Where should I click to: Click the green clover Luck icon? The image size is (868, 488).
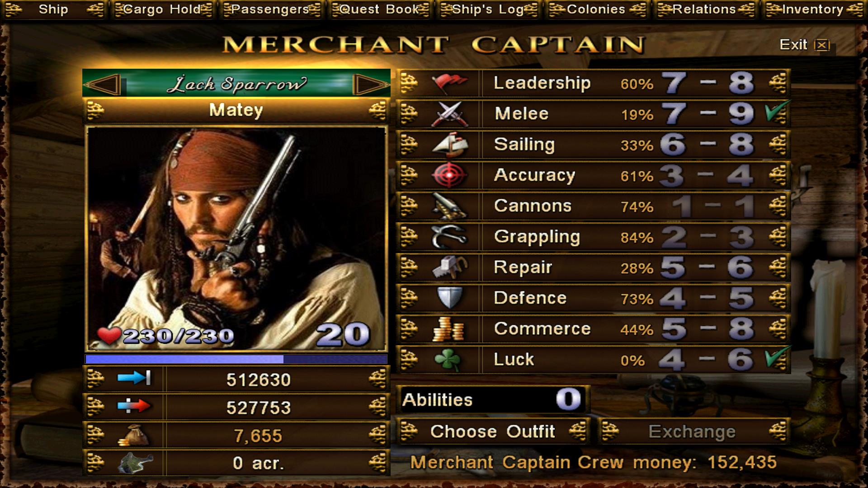pos(448,360)
